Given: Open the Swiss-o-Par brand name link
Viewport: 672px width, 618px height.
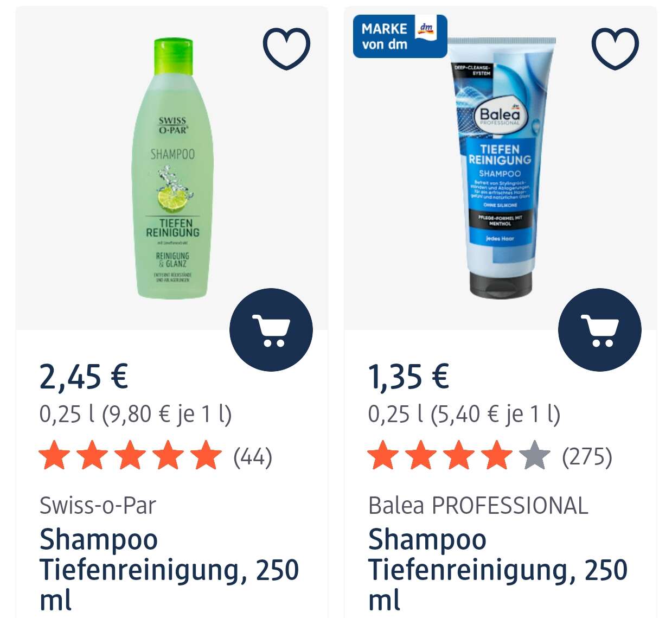Looking at the screenshot, I should (x=98, y=506).
